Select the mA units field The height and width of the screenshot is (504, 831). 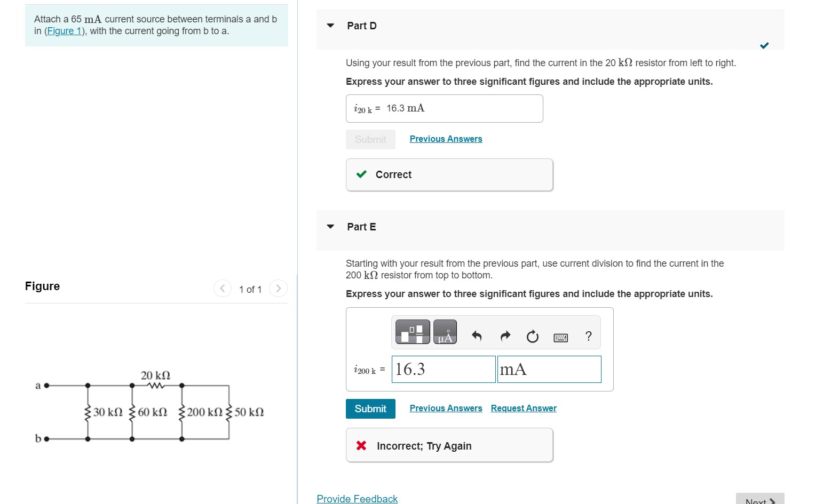tap(549, 369)
